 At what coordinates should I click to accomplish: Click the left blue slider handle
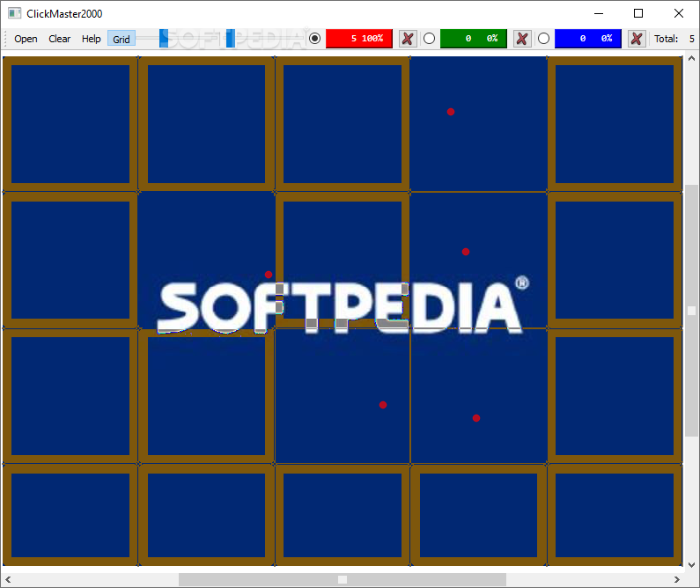pos(164,39)
